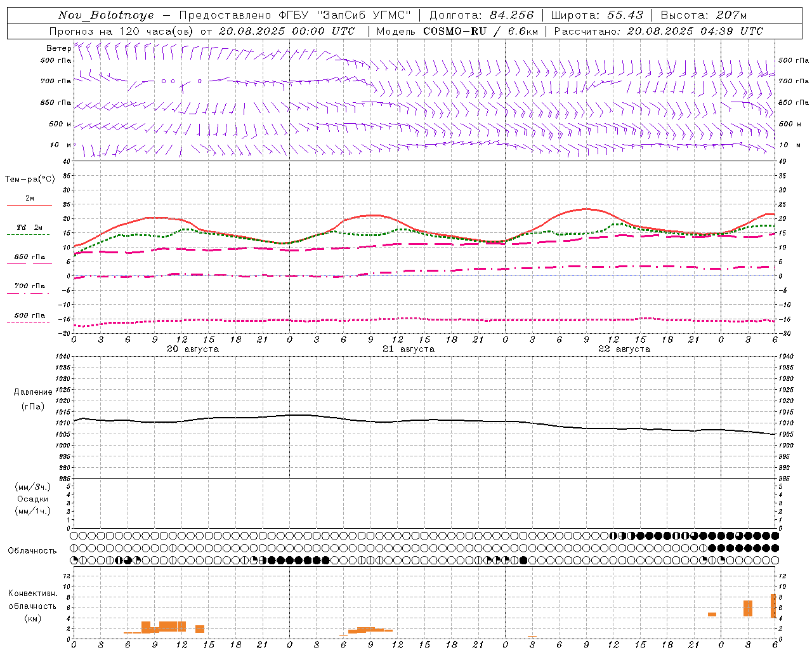Click the station name Nov_Bolotnoye in the header

tap(106, 15)
